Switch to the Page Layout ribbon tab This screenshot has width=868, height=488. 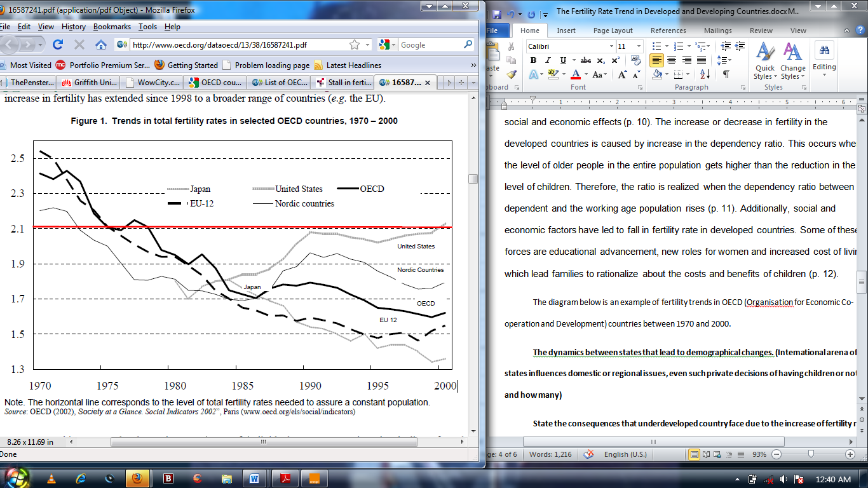pyautogui.click(x=613, y=30)
